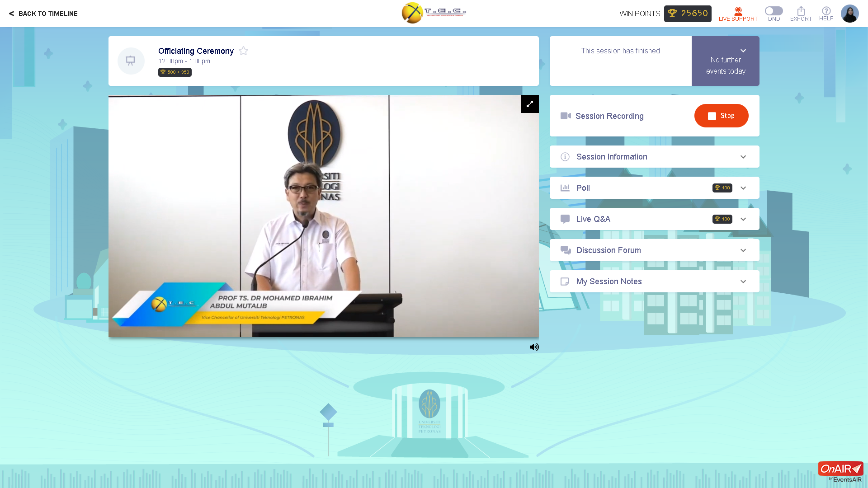Toggle the DND switch
This screenshot has width=868, height=488.
774,11
